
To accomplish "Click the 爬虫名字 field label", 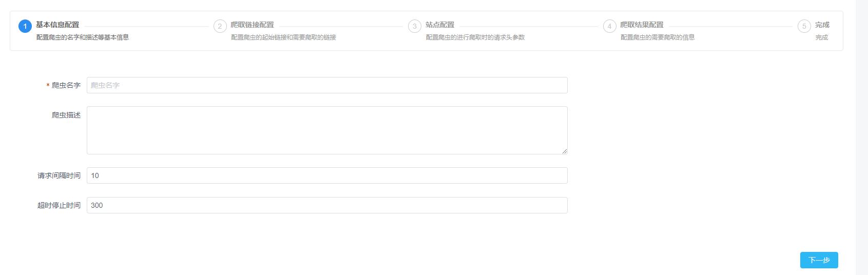I will click(66, 85).
